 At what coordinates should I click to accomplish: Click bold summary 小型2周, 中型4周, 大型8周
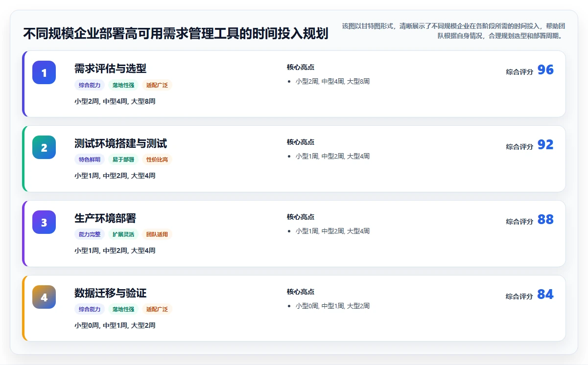[x=115, y=101]
